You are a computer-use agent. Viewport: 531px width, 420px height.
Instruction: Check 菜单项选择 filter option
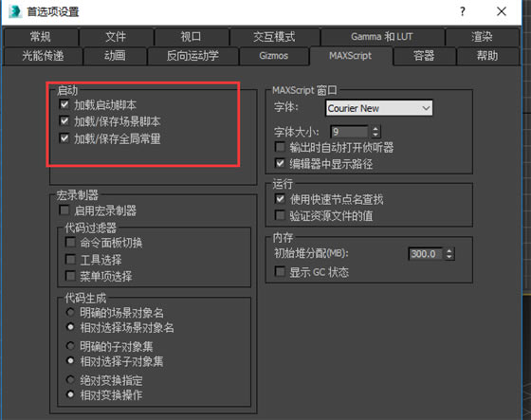pos(70,276)
